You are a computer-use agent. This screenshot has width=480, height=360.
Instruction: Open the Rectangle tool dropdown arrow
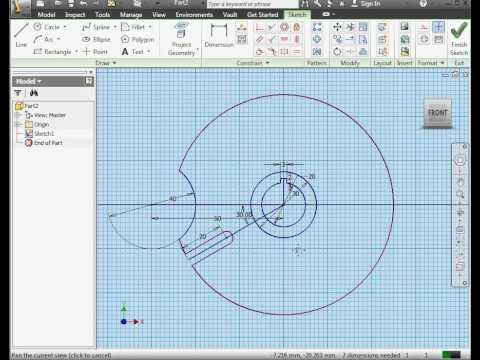76,52
